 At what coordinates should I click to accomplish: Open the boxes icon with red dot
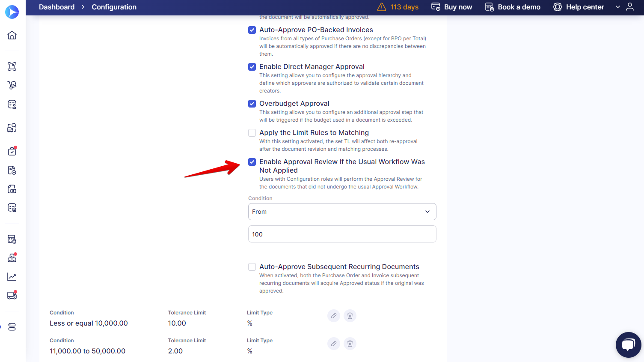(x=12, y=258)
